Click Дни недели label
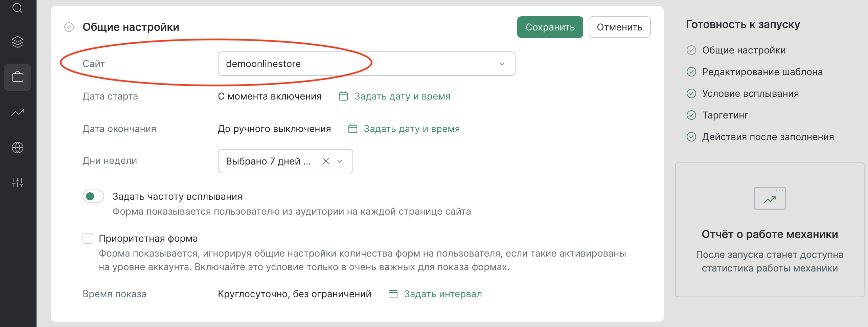 point(110,160)
